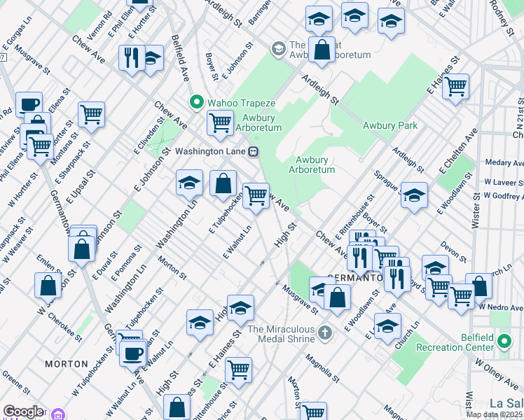This screenshot has height=420, width=524.
Task: Click the MORTON neighborhood label
Action: click(x=67, y=364)
